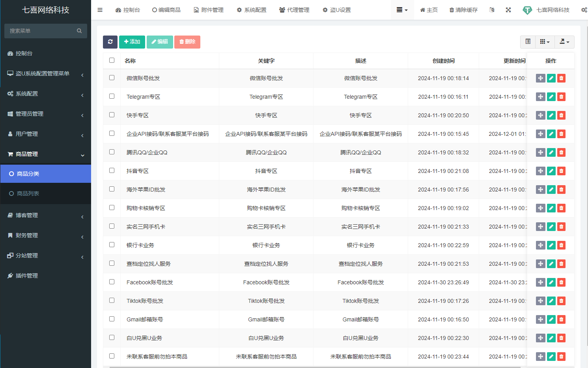588x368 pixels.
Task: Check the checkbox for 抖音专区 row
Action: point(112,170)
